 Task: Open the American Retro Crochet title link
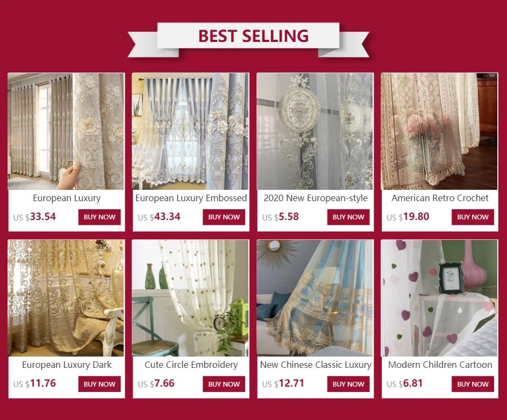pos(440,198)
